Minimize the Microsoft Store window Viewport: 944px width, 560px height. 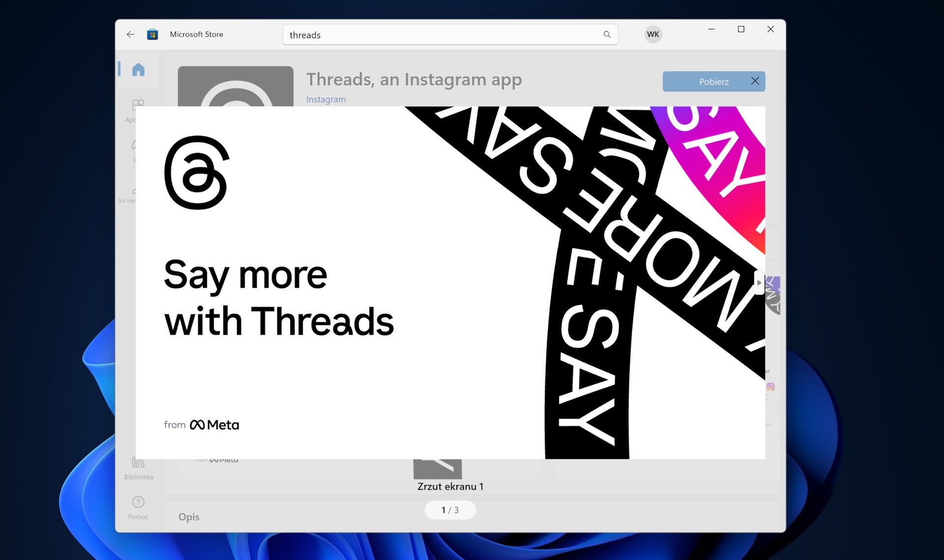[711, 29]
